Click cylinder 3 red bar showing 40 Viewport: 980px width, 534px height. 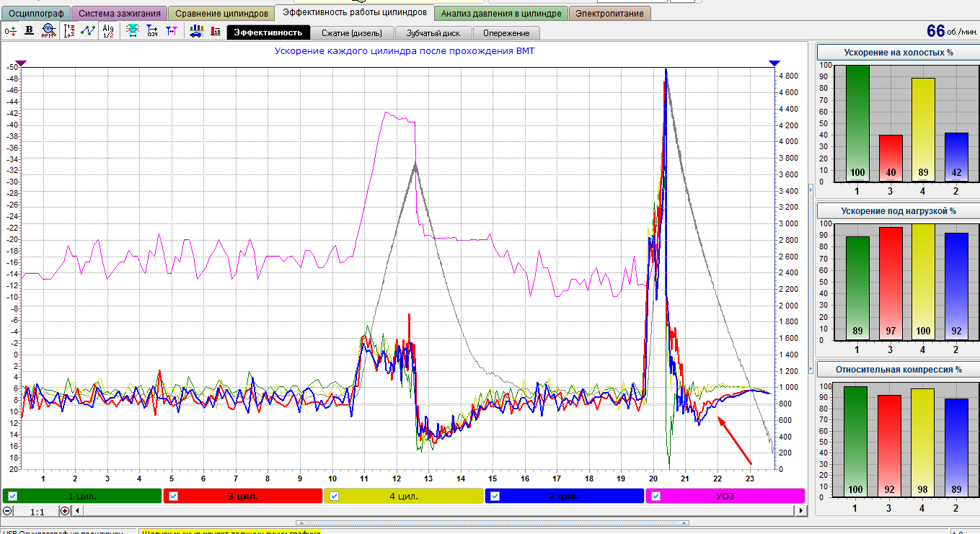[x=891, y=158]
